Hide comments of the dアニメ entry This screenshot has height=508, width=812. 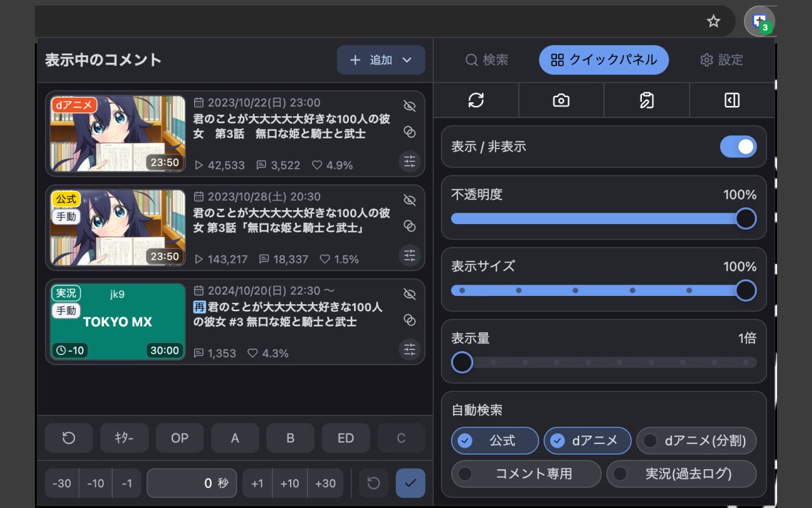[410, 105]
